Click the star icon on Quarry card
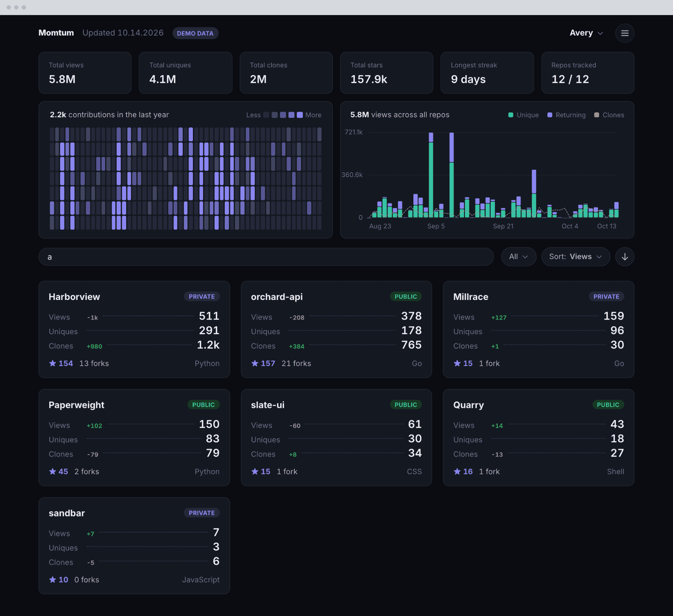Image resolution: width=673 pixels, height=616 pixels. (x=457, y=471)
